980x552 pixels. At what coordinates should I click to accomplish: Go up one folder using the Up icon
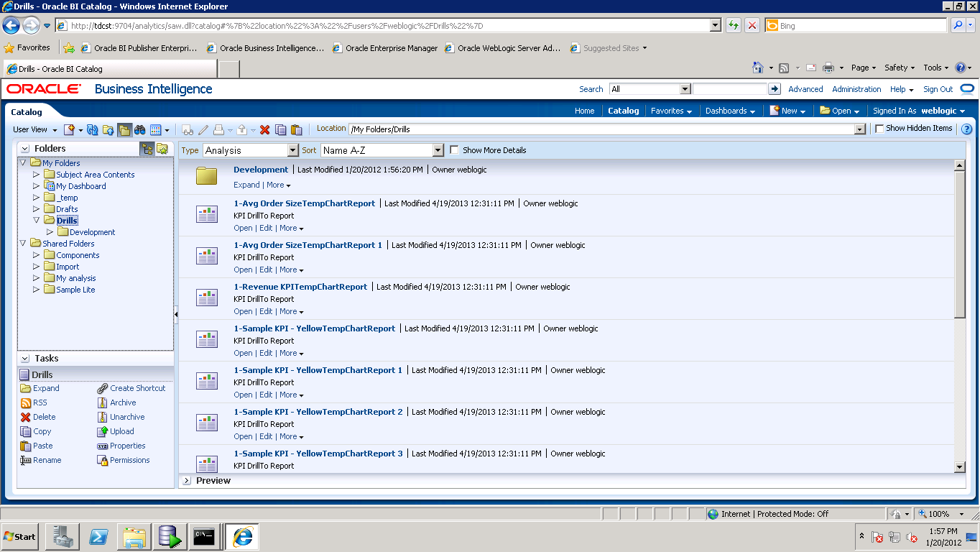click(108, 129)
